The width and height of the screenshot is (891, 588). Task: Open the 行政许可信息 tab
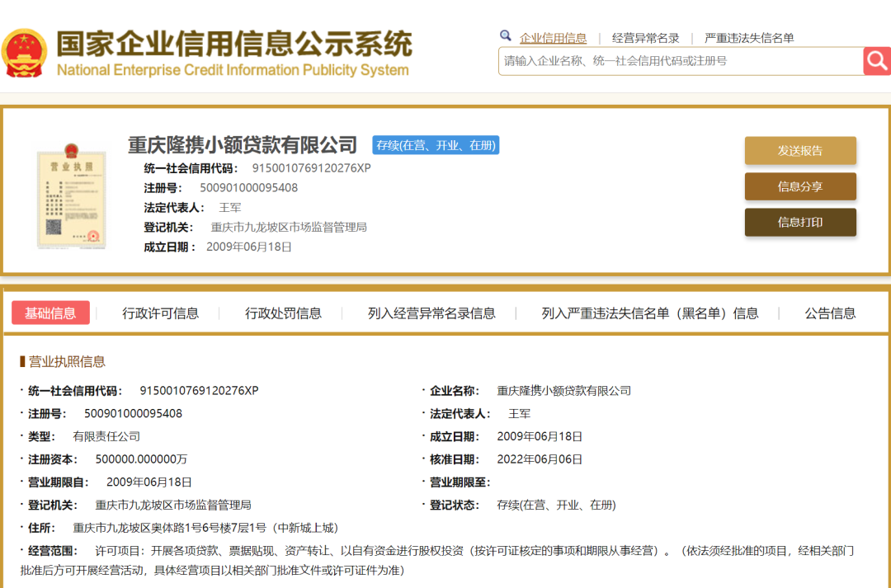click(x=160, y=313)
